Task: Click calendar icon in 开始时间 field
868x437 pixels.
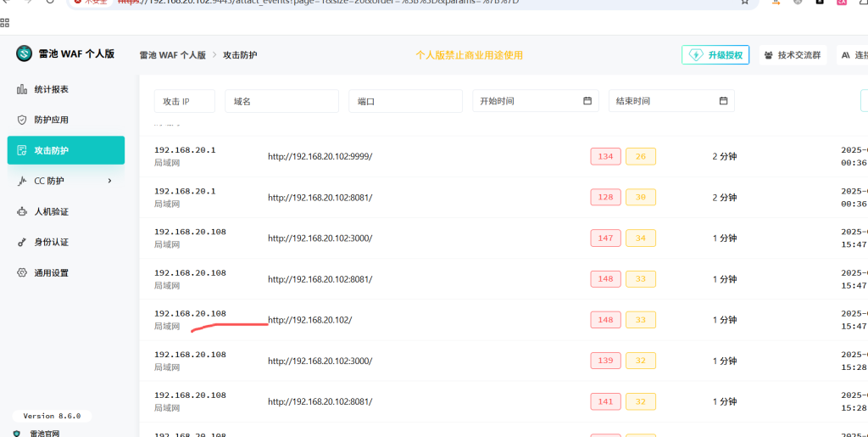Action: (x=587, y=101)
